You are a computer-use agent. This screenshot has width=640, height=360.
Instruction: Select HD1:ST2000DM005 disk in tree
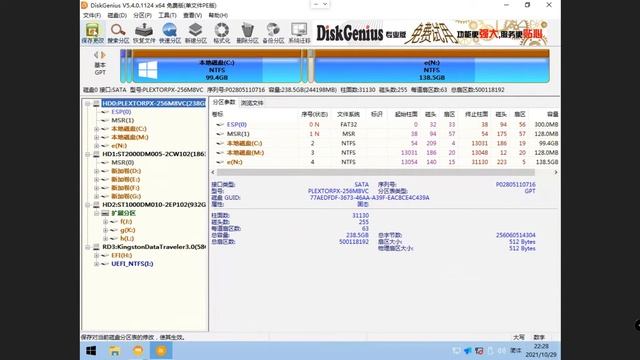(x=154, y=154)
